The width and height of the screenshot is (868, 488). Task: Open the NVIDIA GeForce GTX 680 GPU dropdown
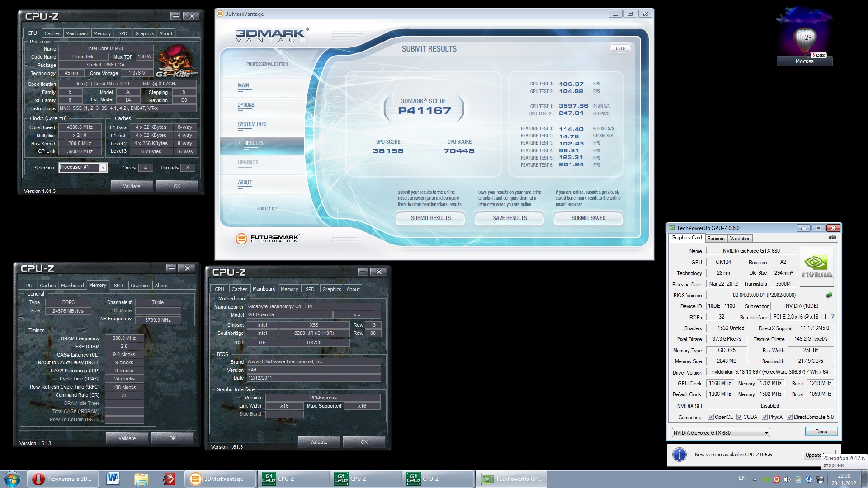(721, 433)
